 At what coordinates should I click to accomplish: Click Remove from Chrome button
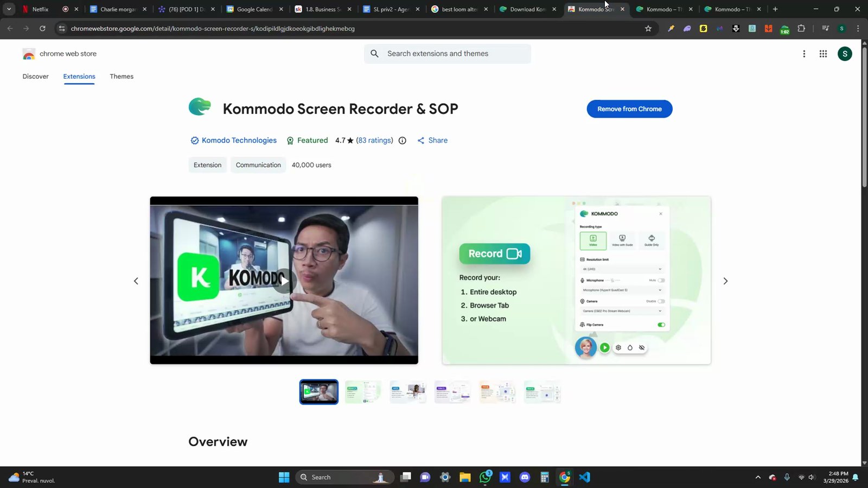coord(629,109)
